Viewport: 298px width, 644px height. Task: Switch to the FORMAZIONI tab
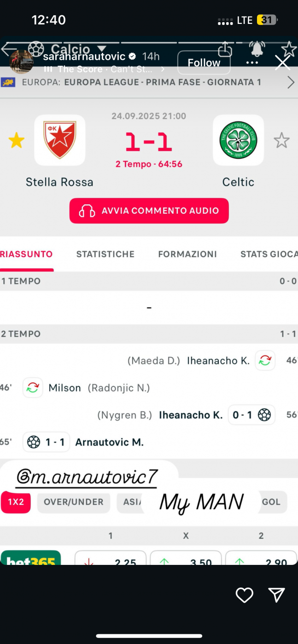187,254
